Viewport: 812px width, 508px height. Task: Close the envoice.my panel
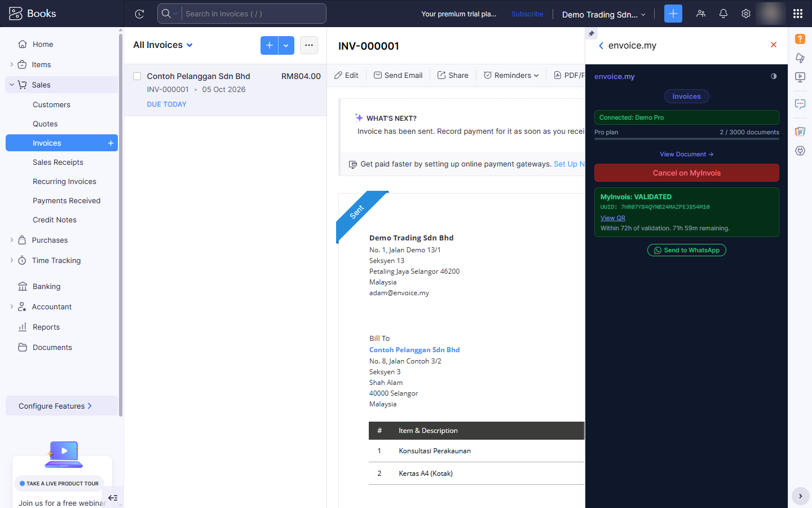[x=774, y=45]
